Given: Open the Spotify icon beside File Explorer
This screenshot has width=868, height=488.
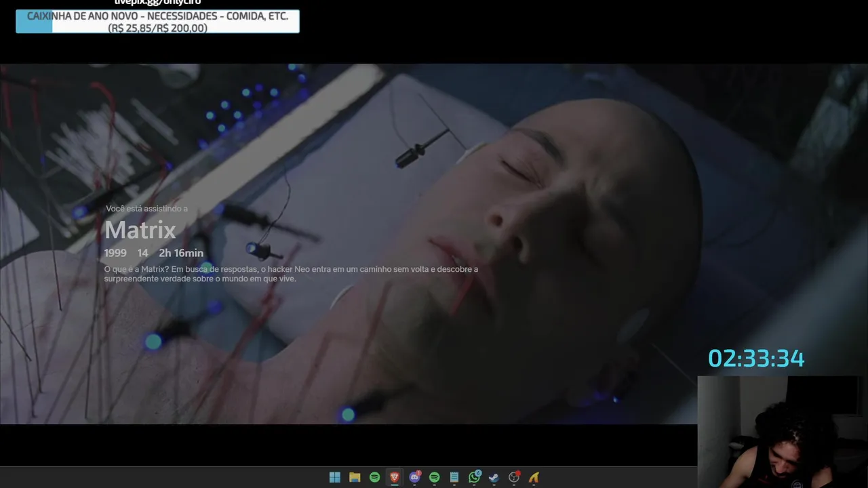Looking at the screenshot, I should click(x=374, y=477).
